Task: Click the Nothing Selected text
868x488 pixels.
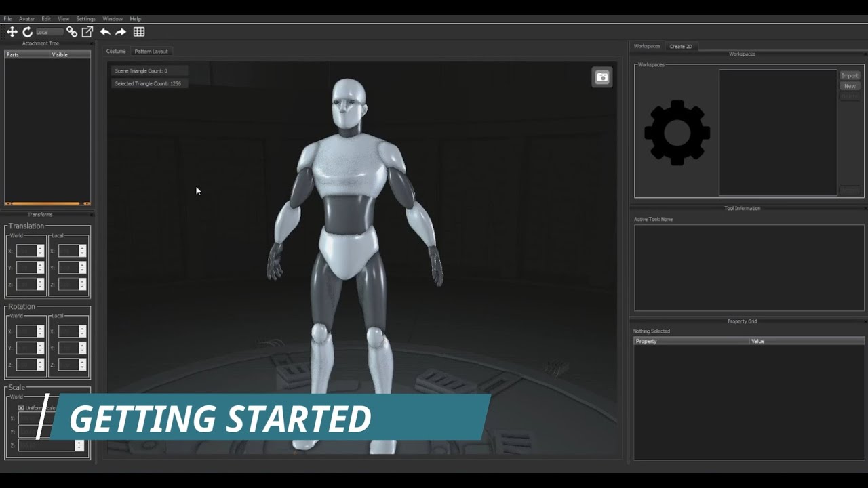Action: tap(652, 331)
